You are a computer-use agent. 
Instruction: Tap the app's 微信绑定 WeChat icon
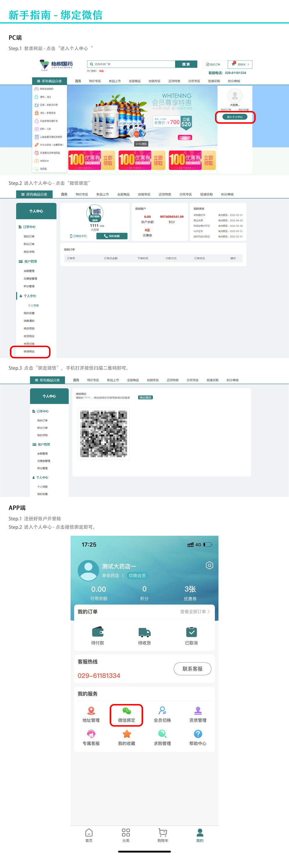coord(127,711)
